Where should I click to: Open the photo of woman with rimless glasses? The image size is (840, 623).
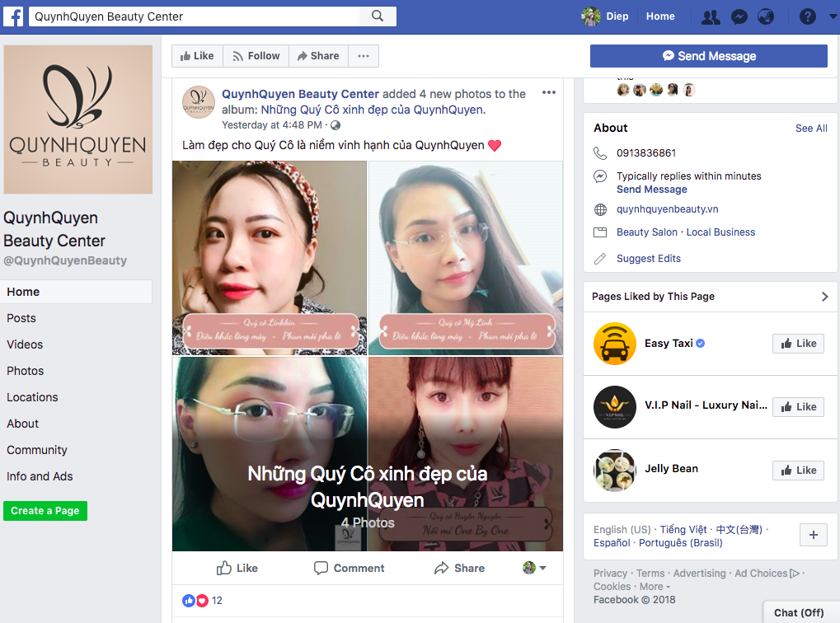tap(270, 454)
